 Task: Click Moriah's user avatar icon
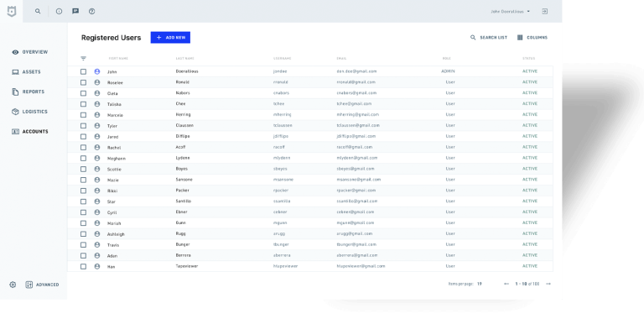pyautogui.click(x=97, y=223)
